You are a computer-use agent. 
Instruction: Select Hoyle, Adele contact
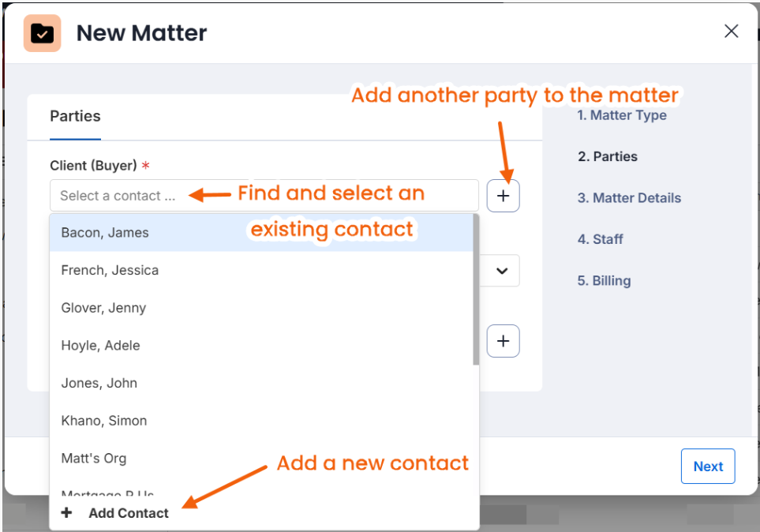261,345
